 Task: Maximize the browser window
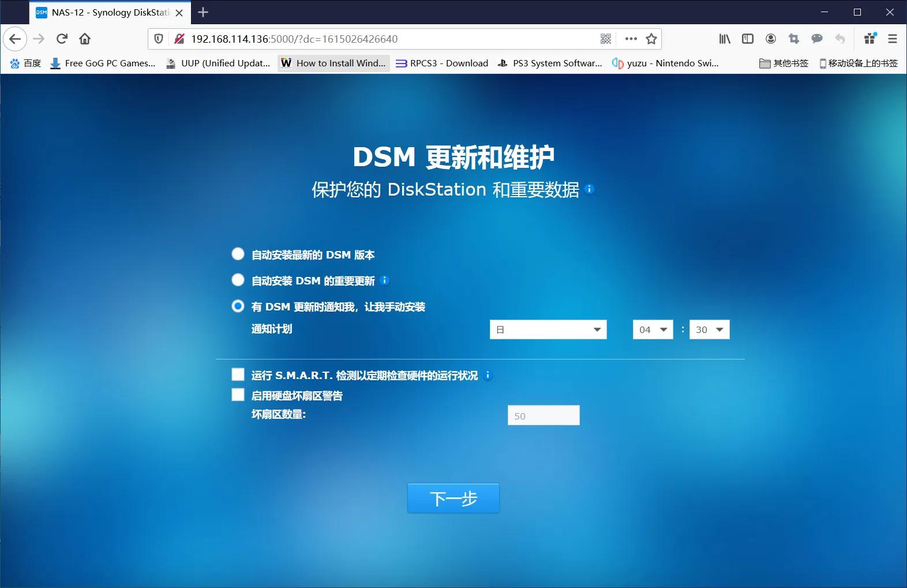pyautogui.click(x=857, y=12)
